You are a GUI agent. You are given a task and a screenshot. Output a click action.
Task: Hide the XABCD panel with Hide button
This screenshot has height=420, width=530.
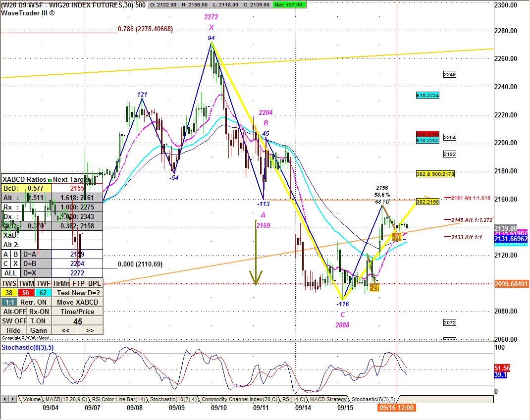click(14, 330)
